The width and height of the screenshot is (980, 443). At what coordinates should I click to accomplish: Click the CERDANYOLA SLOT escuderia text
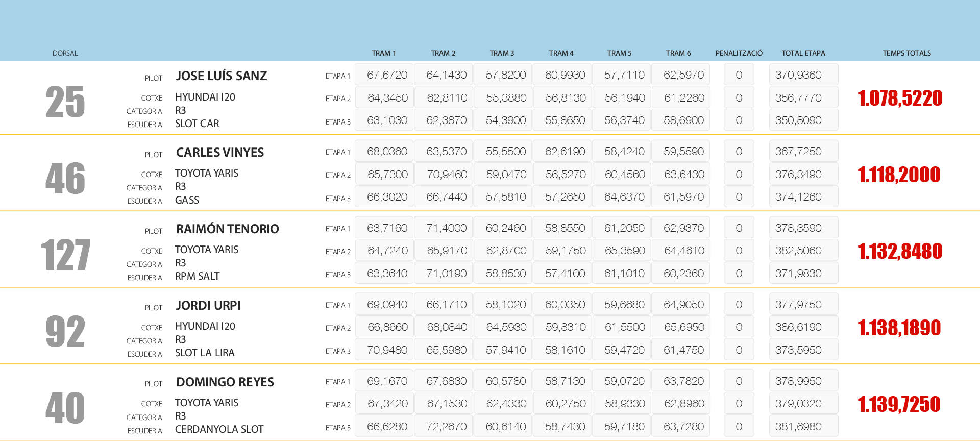coord(219,429)
